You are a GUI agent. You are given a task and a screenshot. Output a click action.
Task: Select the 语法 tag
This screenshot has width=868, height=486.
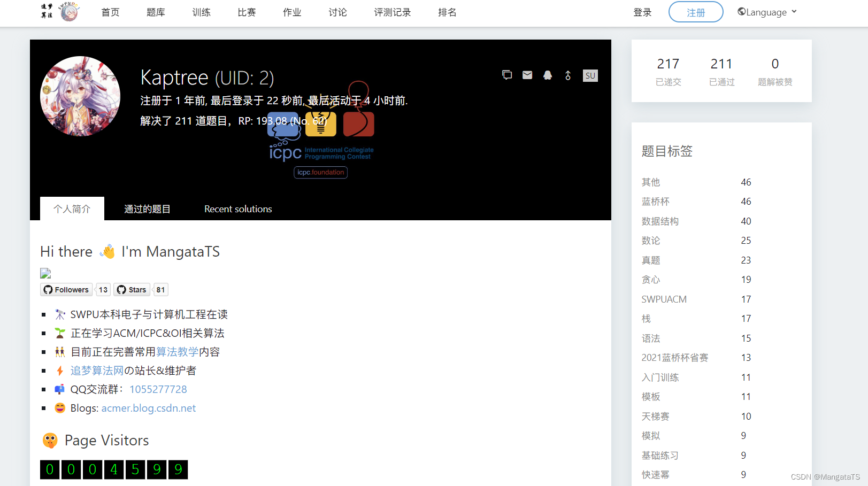point(651,338)
